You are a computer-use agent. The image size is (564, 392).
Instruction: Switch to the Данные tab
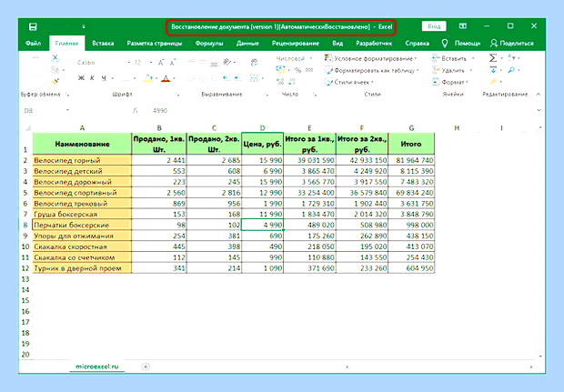click(247, 43)
